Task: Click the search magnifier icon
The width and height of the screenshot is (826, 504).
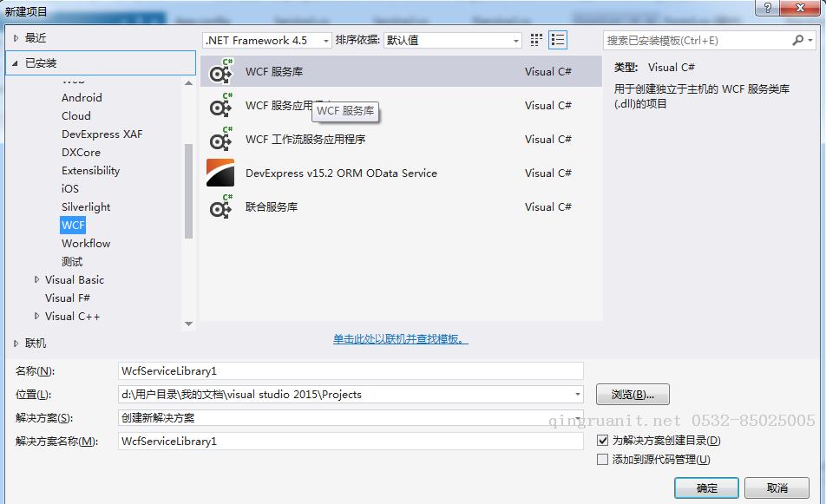Action: (798, 40)
